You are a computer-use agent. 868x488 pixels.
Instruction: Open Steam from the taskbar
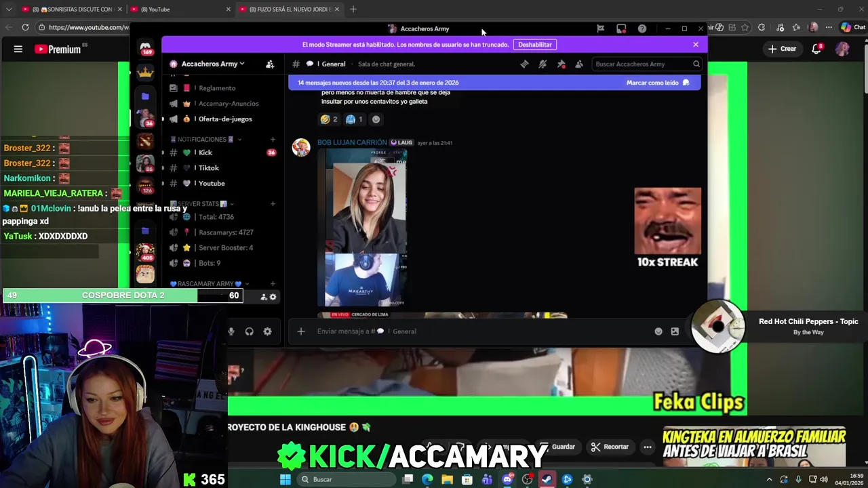(x=547, y=479)
